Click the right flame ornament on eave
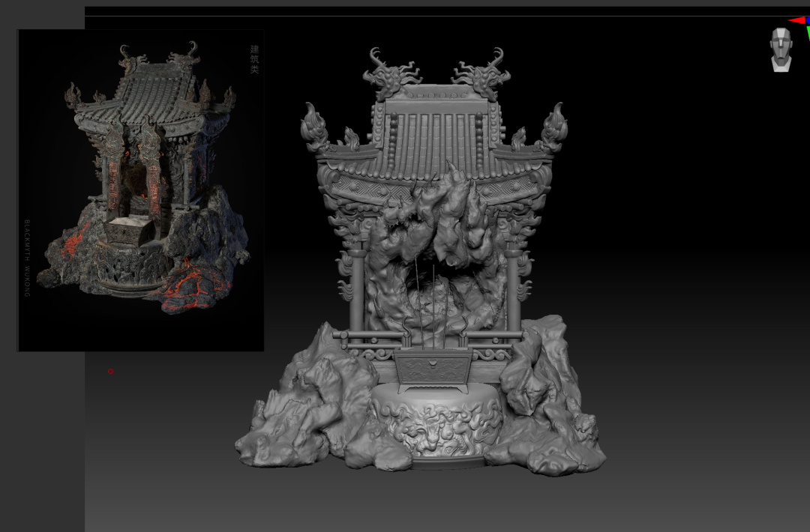This screenshot has width=810, height=532. [553, 126]
